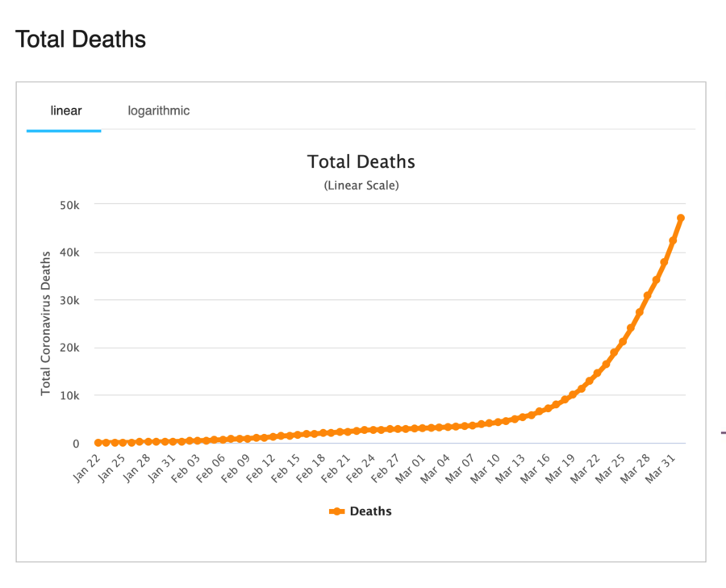Screen dimensions: 726x588
Task: Click the orange Deaths legend marker
Action: (336, 511)
